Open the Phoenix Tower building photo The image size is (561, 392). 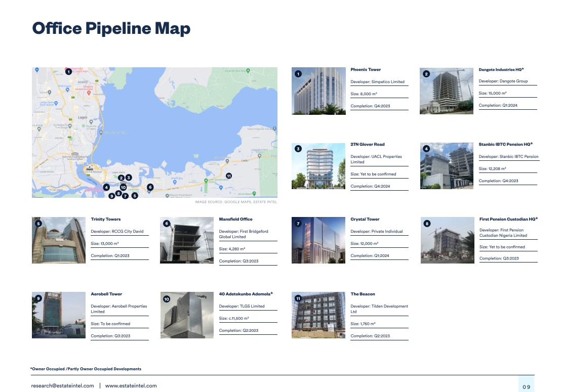(x=318, y=91)
